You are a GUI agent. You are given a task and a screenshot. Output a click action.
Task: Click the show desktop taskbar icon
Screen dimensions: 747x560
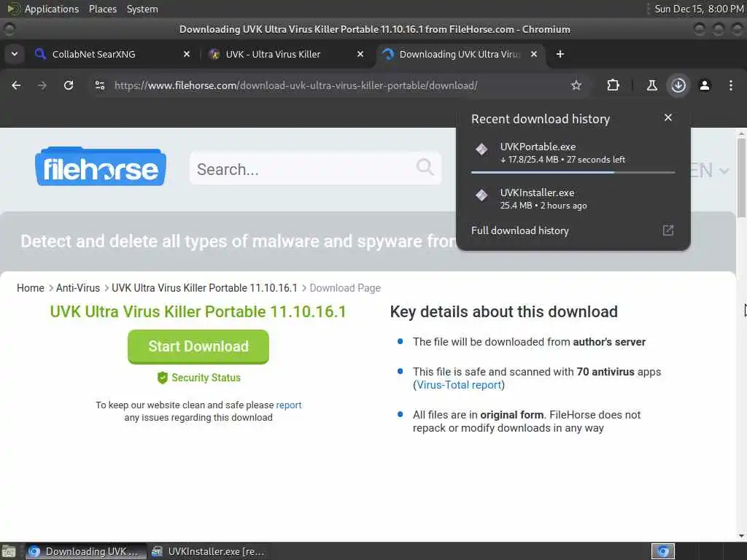coord(9,551)
